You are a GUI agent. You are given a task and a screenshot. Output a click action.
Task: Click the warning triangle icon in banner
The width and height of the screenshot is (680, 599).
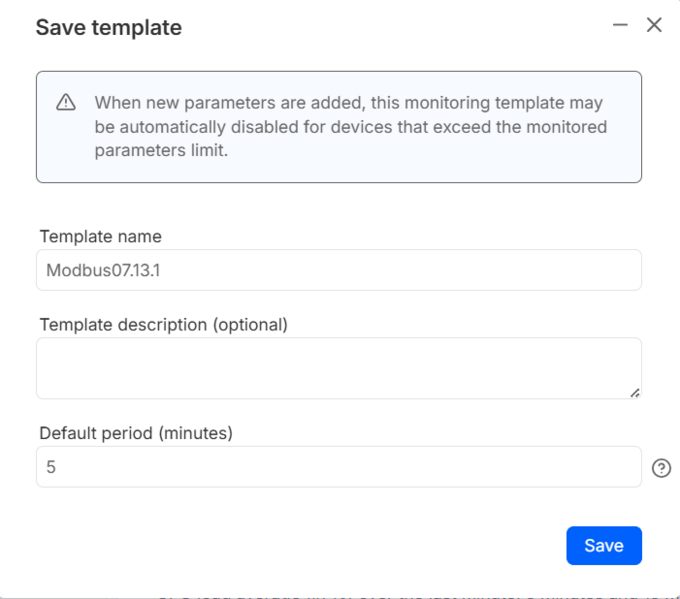(66, 102)
